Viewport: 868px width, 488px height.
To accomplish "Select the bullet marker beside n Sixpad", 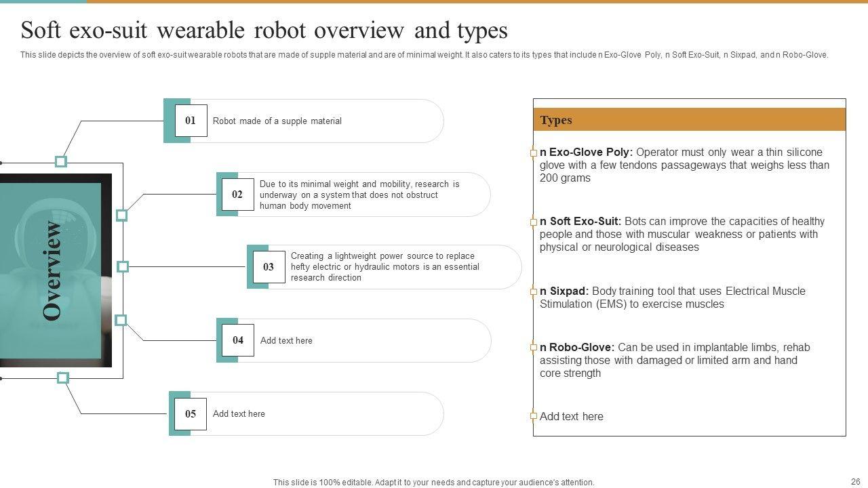I will [534, 291].
